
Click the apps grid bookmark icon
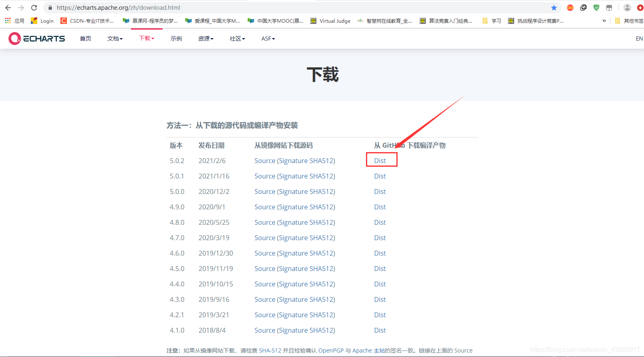8,21
